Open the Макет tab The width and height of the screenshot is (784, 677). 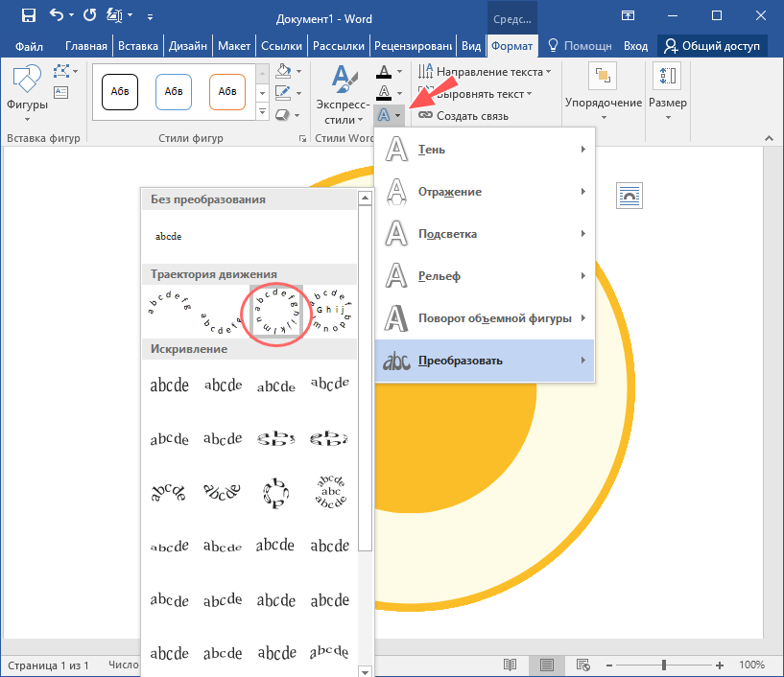tap(234, 46)
